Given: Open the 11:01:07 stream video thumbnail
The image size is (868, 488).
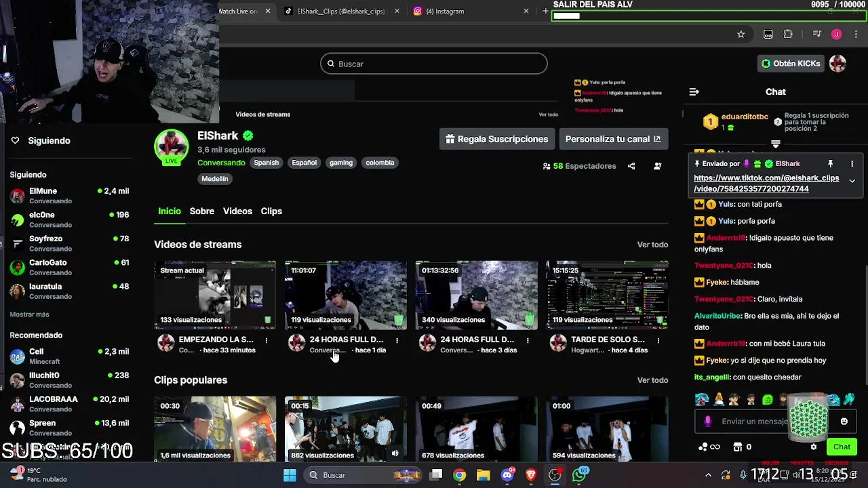Looking at the screenshot, I should click(346, 296).
